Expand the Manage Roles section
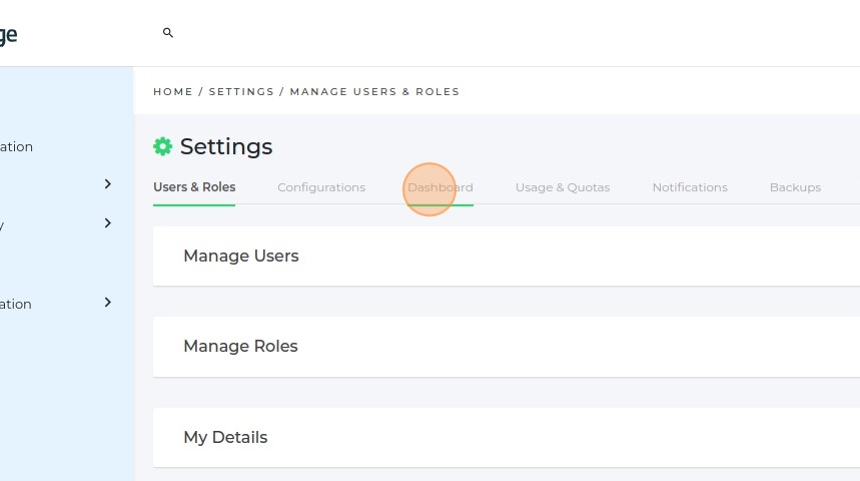Image resolution: width=860 pixels, height=481 pixels. [241, 346]
